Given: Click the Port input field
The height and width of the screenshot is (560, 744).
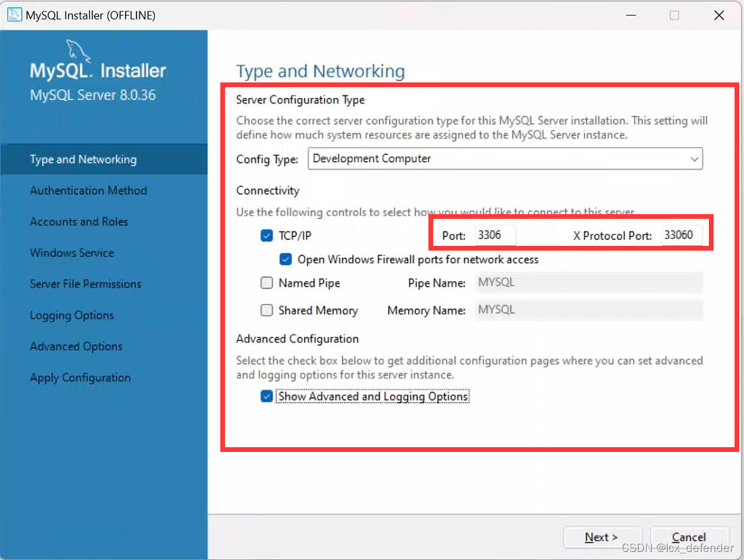Looking at the screenshot, I should [x=495, y=234].
